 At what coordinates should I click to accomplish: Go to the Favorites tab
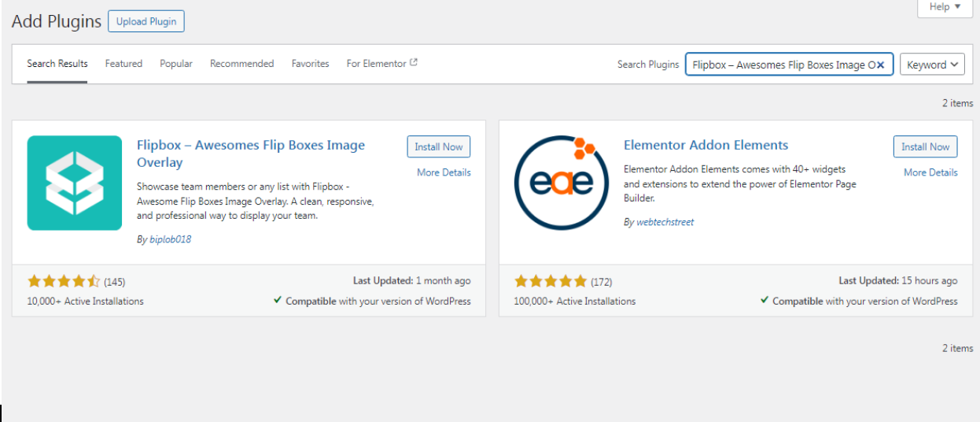(310, 64)
